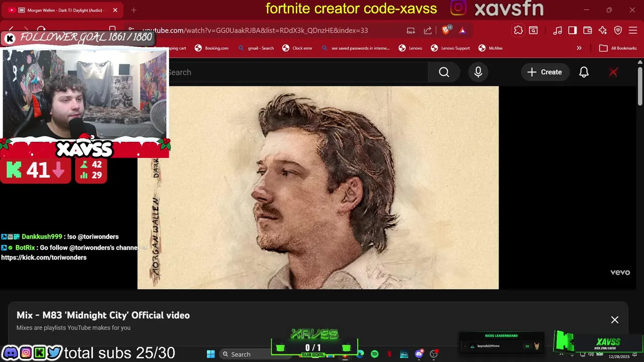This screenshot has width=644, height=362.
Task: Focus the YouTube search field
Action: 298,72
